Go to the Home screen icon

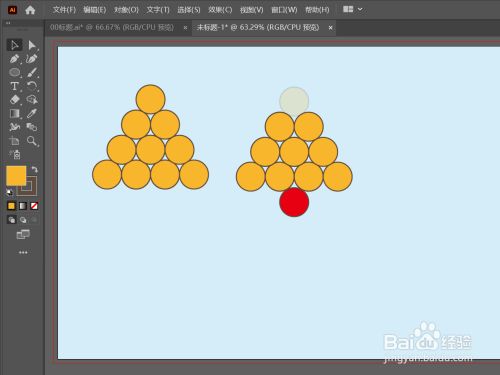click(30, 10)
